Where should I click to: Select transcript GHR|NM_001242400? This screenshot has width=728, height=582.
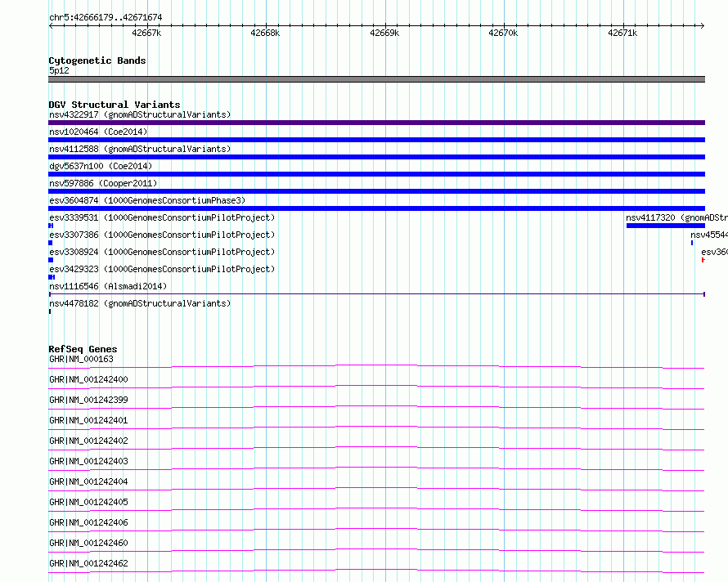(88, 379)
